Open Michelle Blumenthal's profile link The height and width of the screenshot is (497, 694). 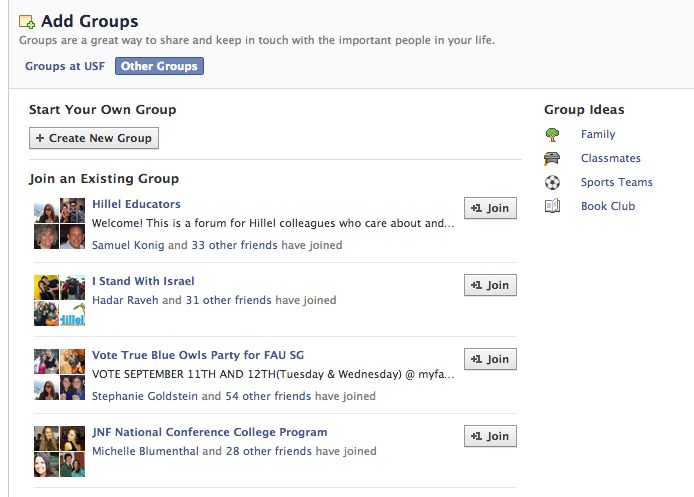pos(145,451)
